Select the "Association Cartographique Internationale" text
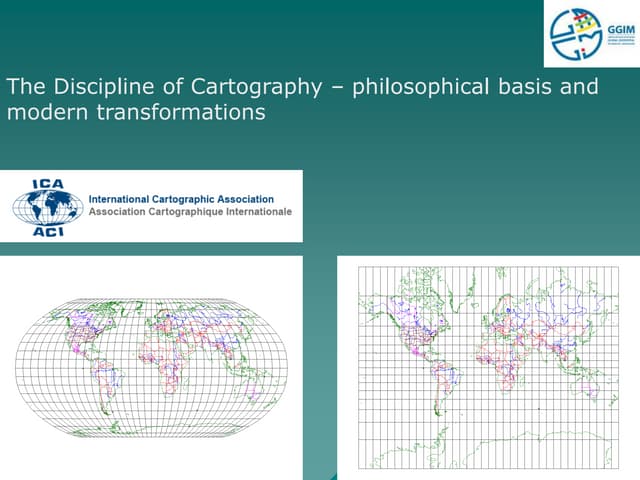Image resolution: width=640 pixels, height=480 pixels. (x=190, y=213)
